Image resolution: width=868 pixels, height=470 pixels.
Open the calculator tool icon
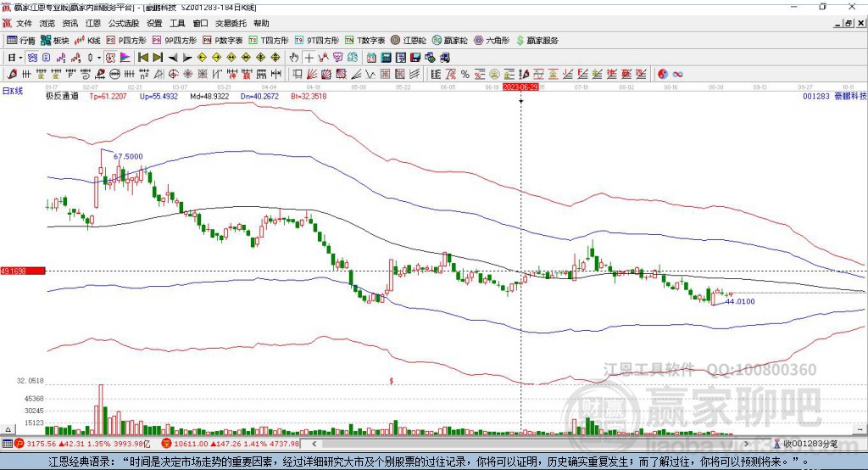[386, 58]
